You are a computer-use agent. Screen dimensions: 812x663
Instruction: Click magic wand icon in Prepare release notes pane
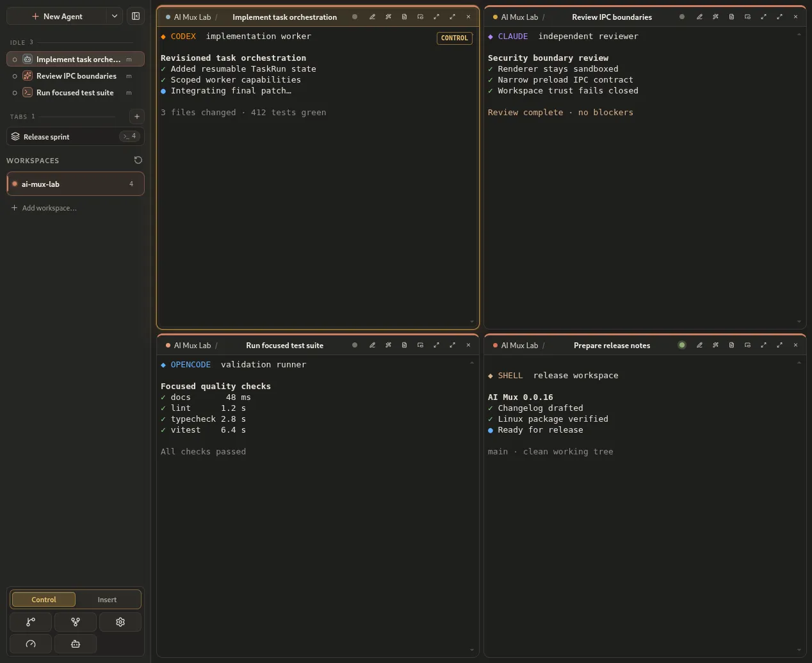[x=715, y=345]
